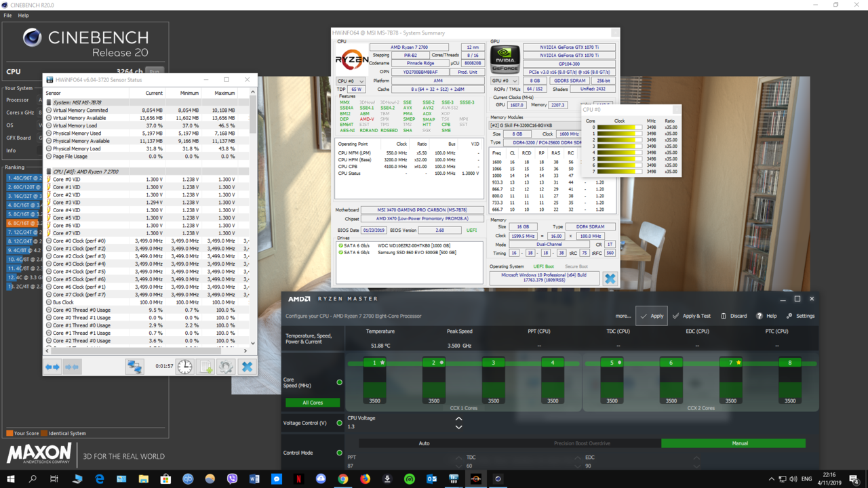Screen dimensions: 868x488
Task: Click Apply in Ryzen Master
Action: click(x=651, y=316)
